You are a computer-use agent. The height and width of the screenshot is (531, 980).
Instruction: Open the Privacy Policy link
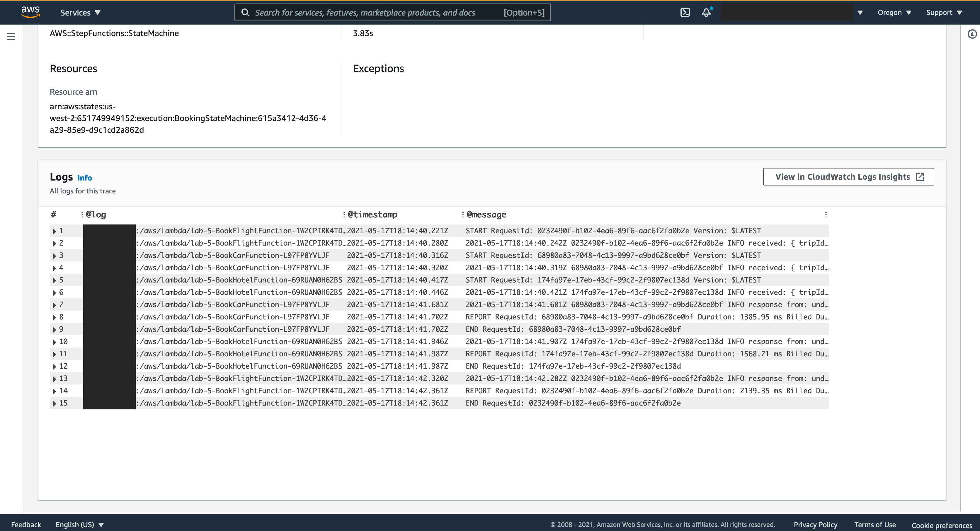coord(816,525)
